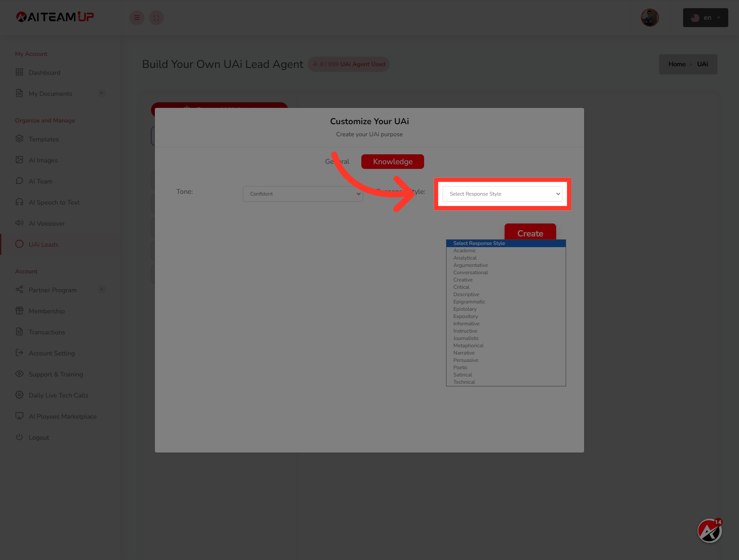This screenshot has height=560, width=739.
Task: Open the Tone dropdown showing Confident
Action: (303, 194)
